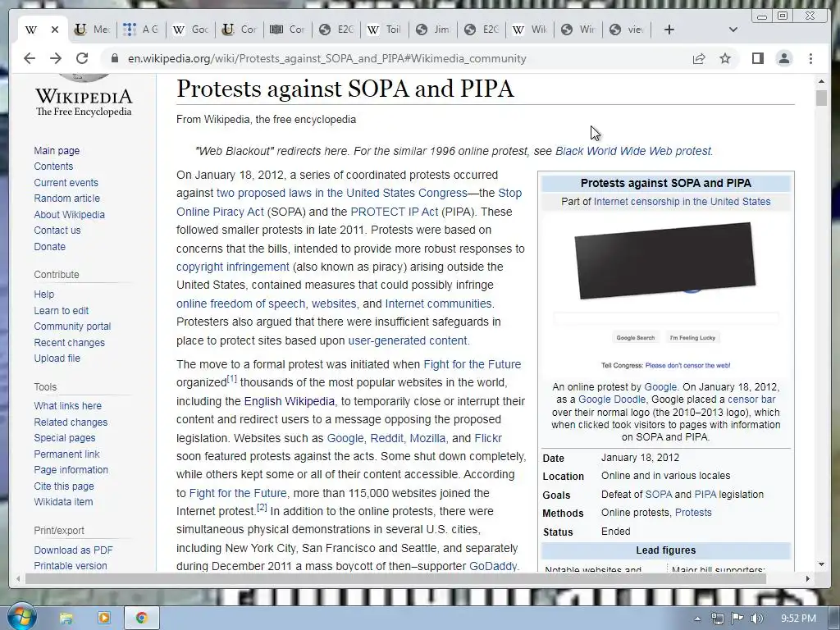Open Upload file link
The height and width of the screenshot is (630, 840).
point(57,358)
